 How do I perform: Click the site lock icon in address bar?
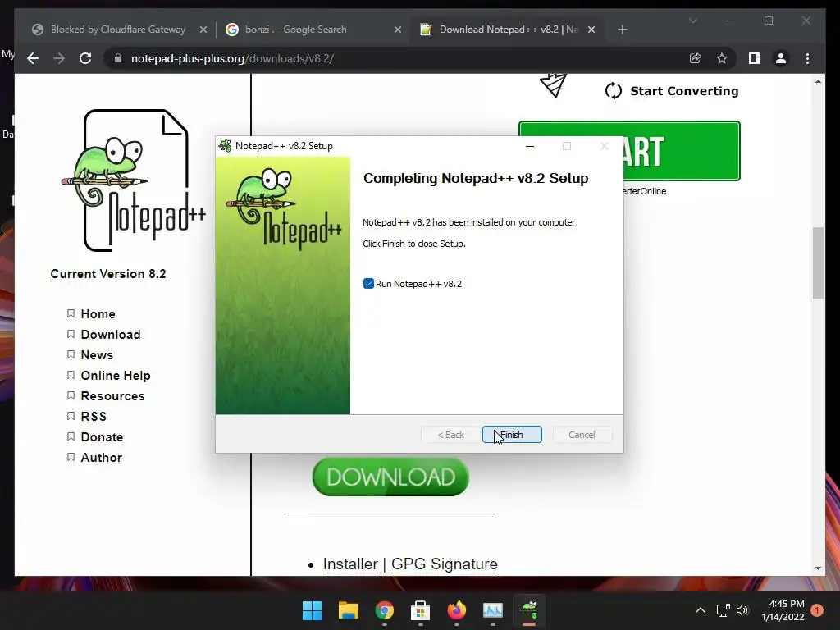tap(118, 58)
